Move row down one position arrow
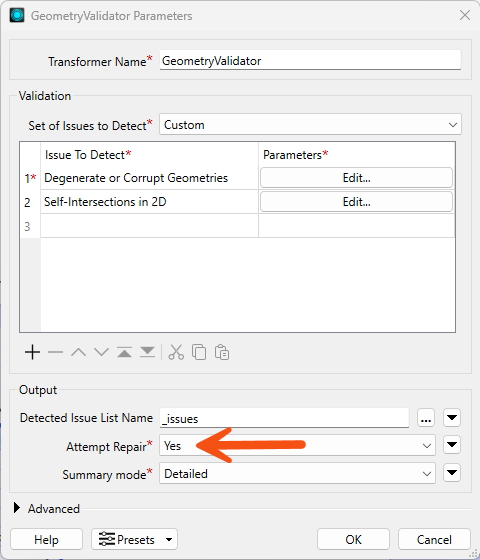The width and height of the screenshot is (480, 560). pyautogui.click(x=101, y=352)
